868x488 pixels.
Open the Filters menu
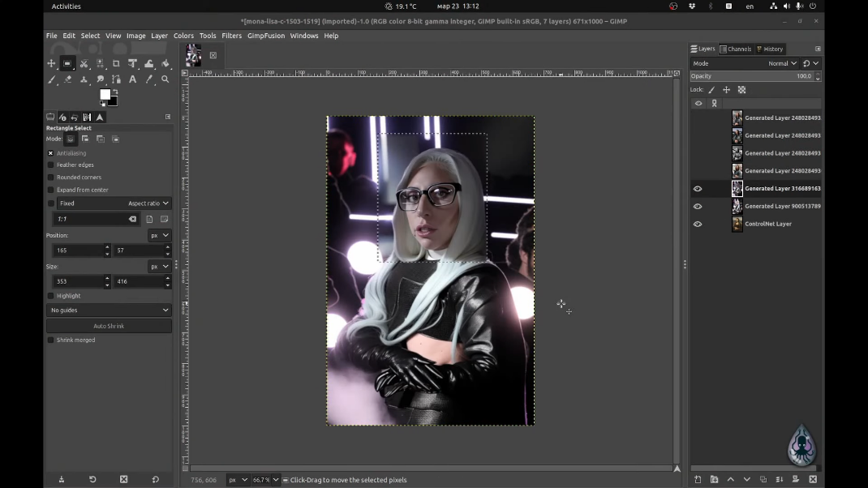point(231,36)
